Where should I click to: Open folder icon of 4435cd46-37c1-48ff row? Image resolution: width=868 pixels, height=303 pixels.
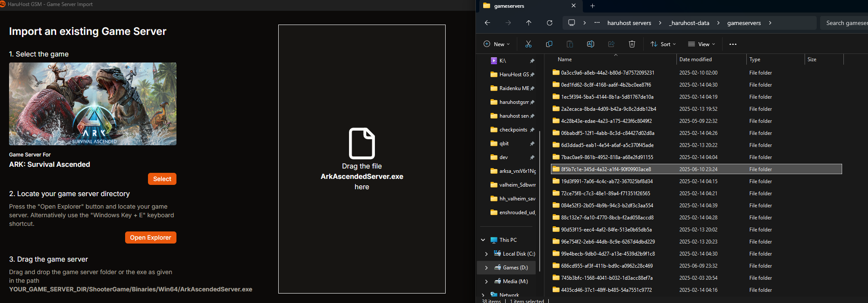point(556,290)
